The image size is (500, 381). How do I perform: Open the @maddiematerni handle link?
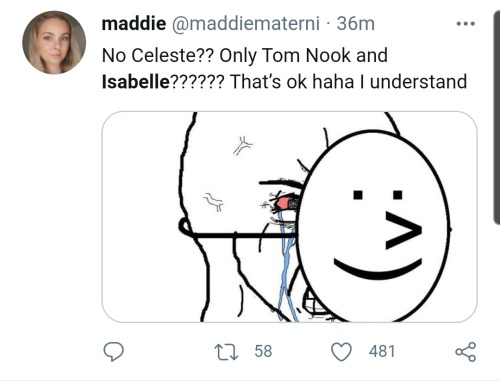tap(246, 24)
